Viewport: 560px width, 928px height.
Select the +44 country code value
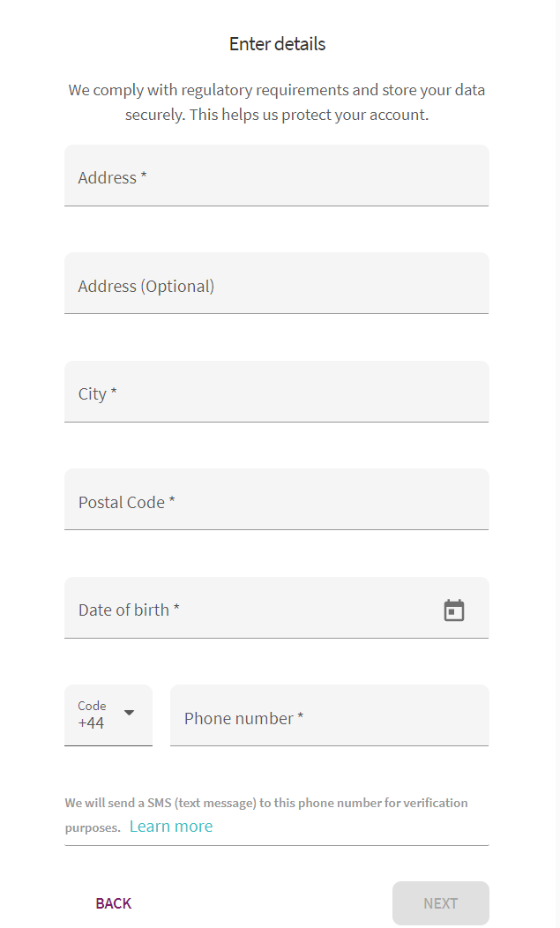tap(91, 723)
